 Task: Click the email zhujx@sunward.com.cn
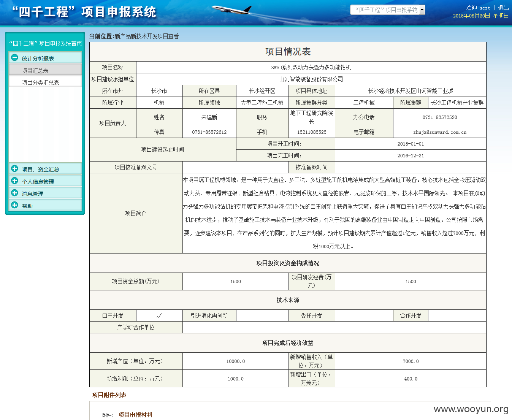click(x=439, y=132)
